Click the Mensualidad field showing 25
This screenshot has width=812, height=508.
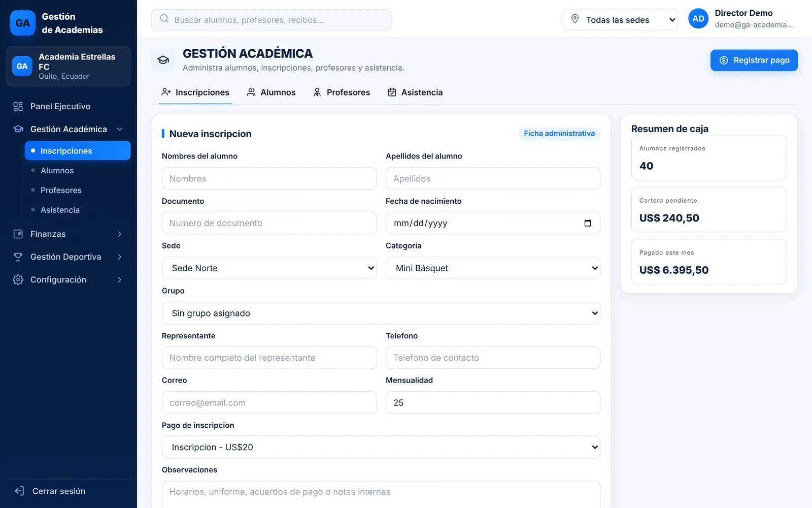click(x=493, y=403)
